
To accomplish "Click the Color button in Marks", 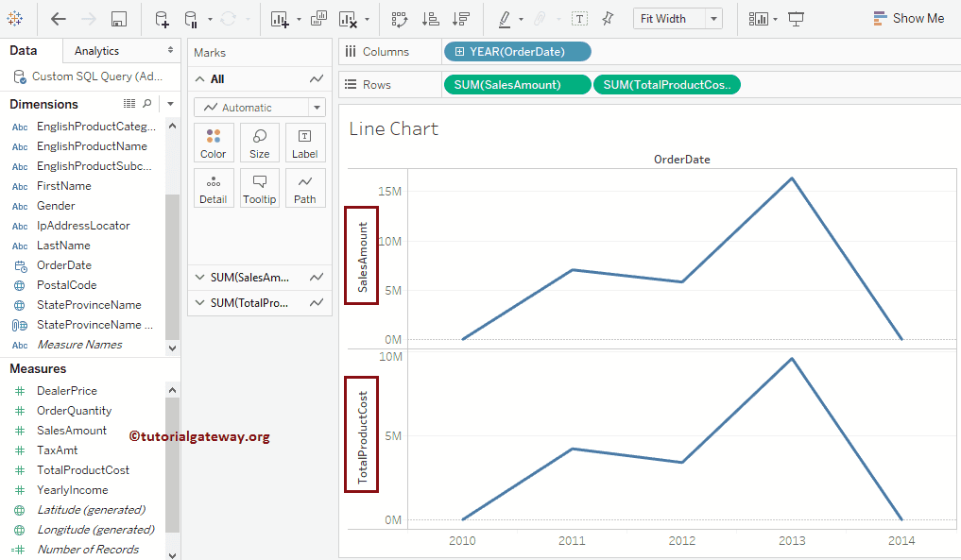I will pos(214,143).
